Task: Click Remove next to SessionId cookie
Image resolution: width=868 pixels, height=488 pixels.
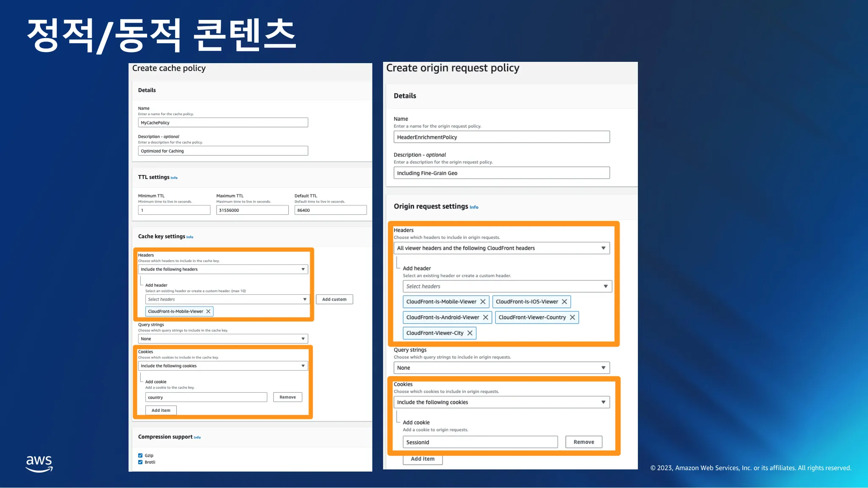Action: (584, 442)
